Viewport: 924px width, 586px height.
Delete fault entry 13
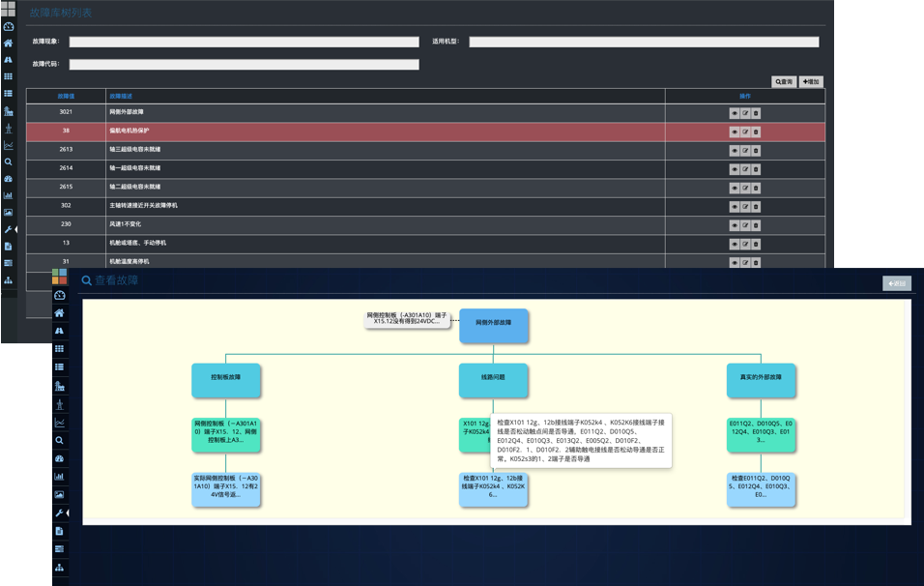pos(756,244)
